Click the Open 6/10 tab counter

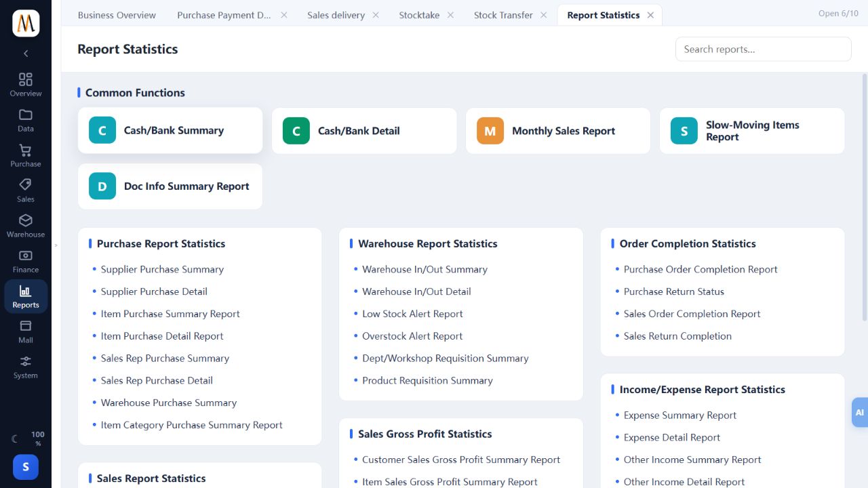point(838,14)
